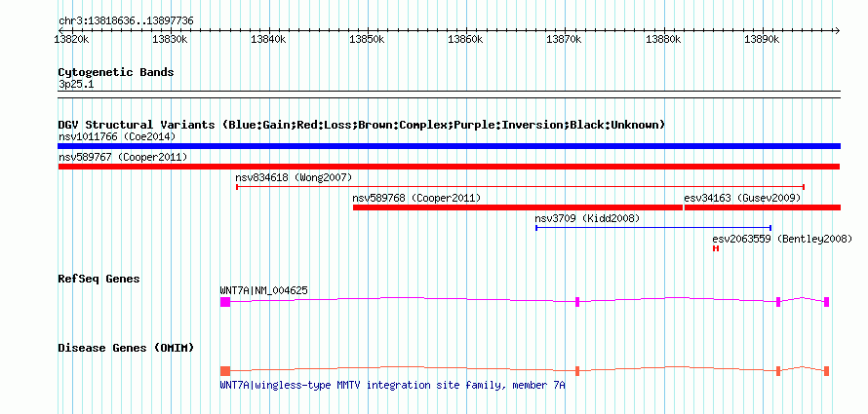Open the WNT7A wingless-type MMTV integration site link
This screenshot has width=868, height=414.
392,385
